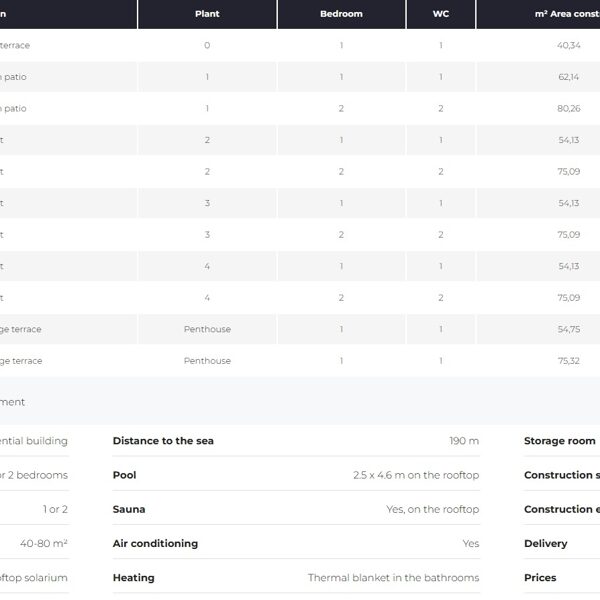The width and height of the screenshot is (600, 600).
Task: Click the 190 m distance value
Action: point(464,441)
